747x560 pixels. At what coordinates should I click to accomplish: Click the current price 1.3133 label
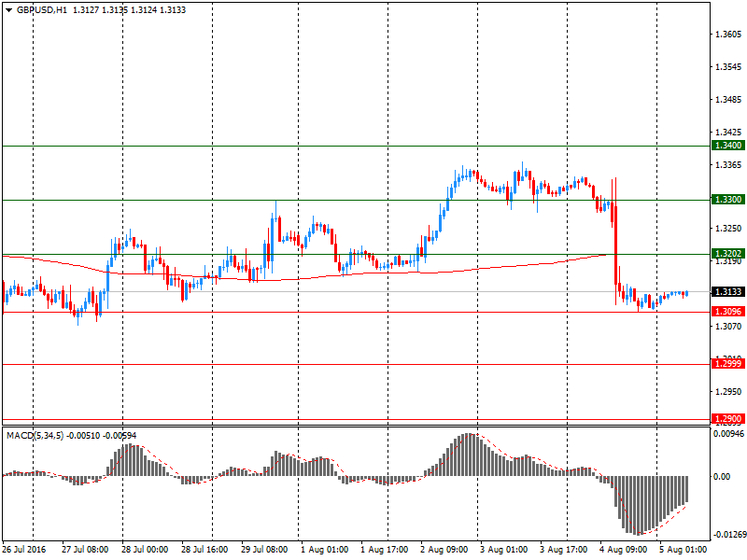(x=727, y=291)
